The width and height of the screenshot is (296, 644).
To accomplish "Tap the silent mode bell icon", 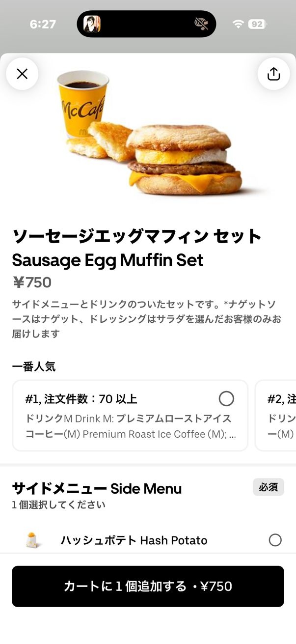I will (x=201, y=24).
